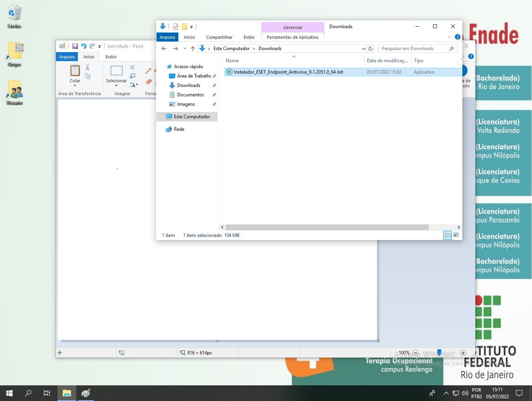Viewport: 532px width, 401px height.
Task: Select Este Computador in the navigation pane
Action: click(187, 117)
